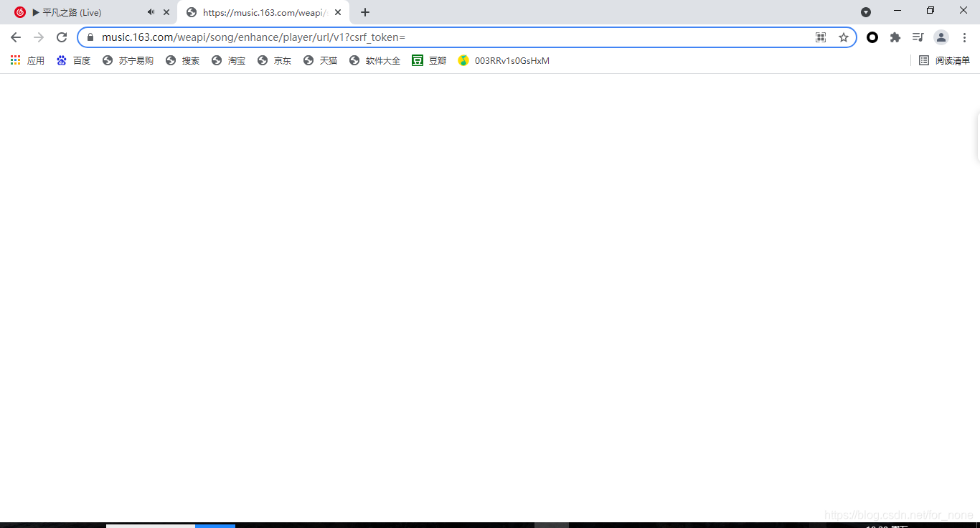Open the 003RRv1s0GsHxM bookmark
Screen dimensions: 980x528
coord(504,61)
